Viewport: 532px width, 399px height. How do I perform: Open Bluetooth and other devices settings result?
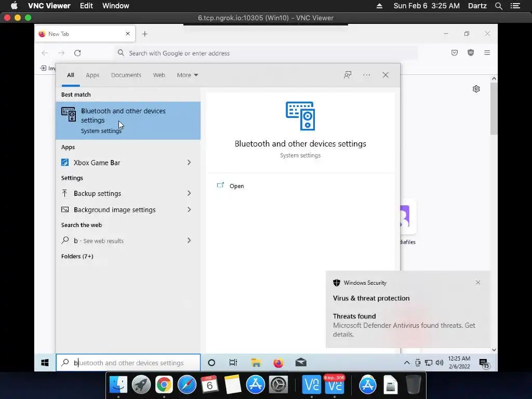click(x=128, y=121)
